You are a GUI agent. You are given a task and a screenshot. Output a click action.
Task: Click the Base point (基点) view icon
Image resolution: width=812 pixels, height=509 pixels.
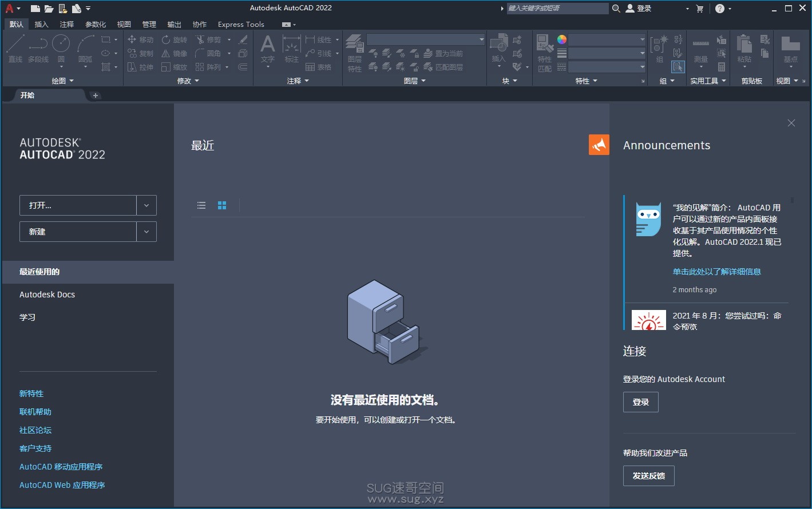click(791, 49)
